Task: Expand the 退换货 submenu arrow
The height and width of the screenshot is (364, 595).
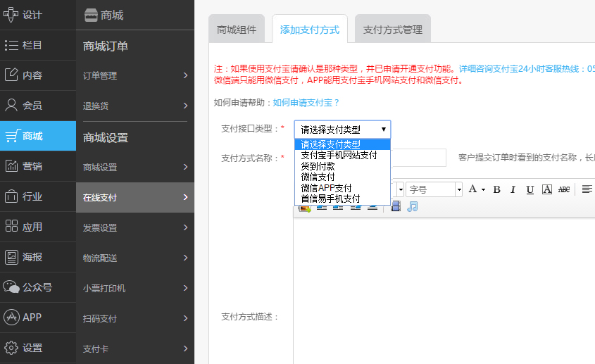Action: (x=186, y=106)
